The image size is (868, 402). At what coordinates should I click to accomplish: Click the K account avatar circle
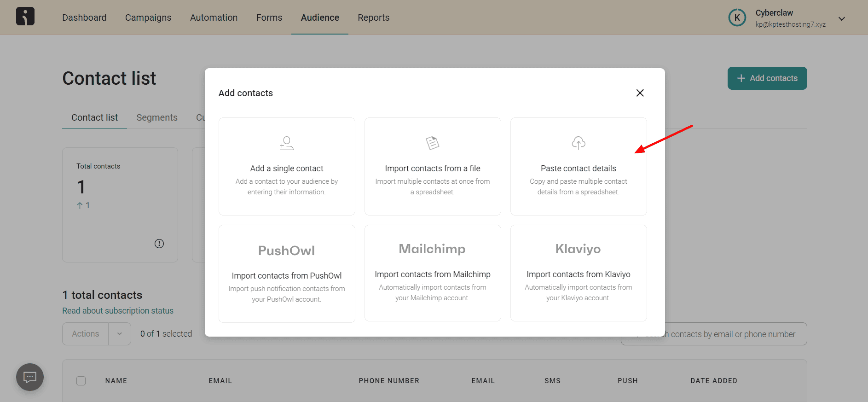point(737,18)
